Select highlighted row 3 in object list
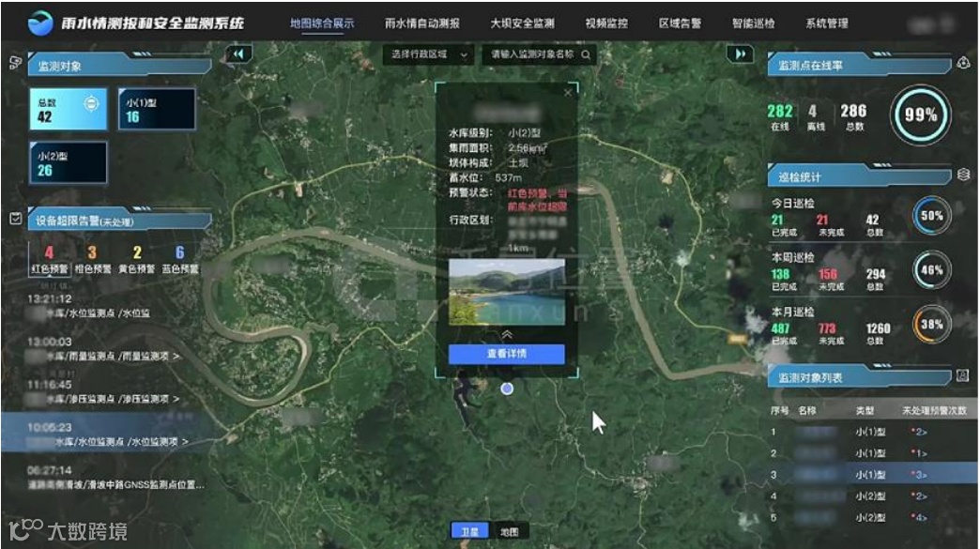 coord(872,475)
